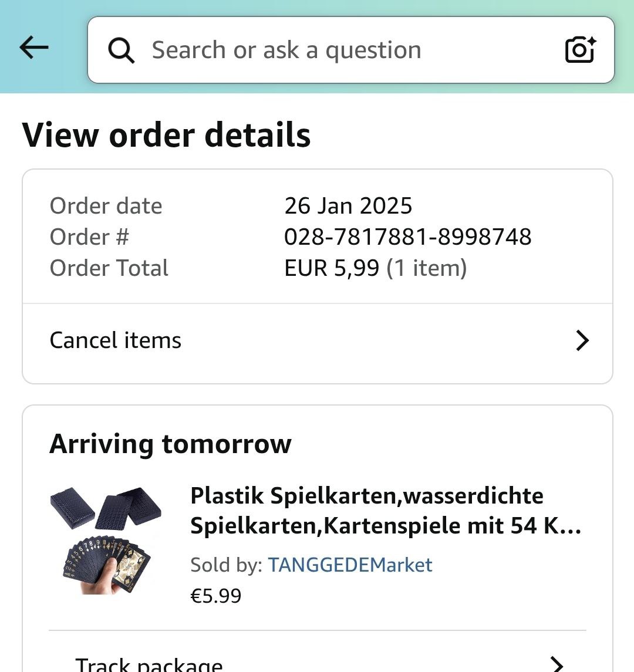Click the 'Order Total' label
Screen dimensions: 634x672
[109, 268]
